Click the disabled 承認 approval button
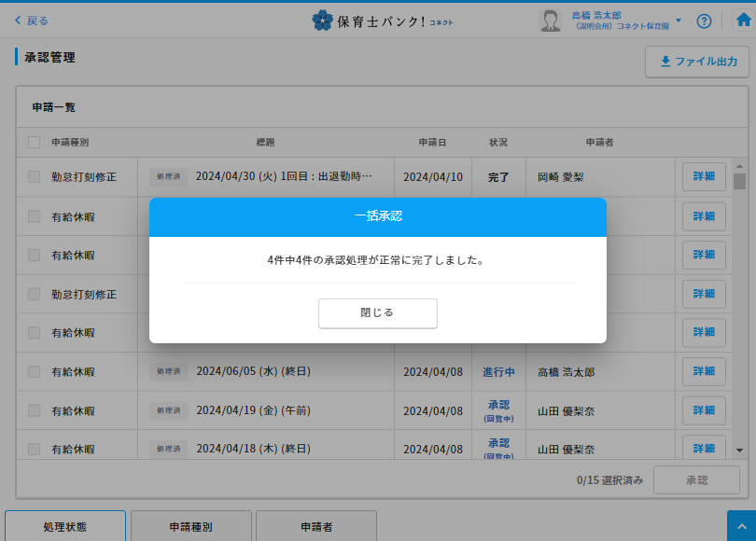This screenshot has height=541, width=756. (696, 479)
